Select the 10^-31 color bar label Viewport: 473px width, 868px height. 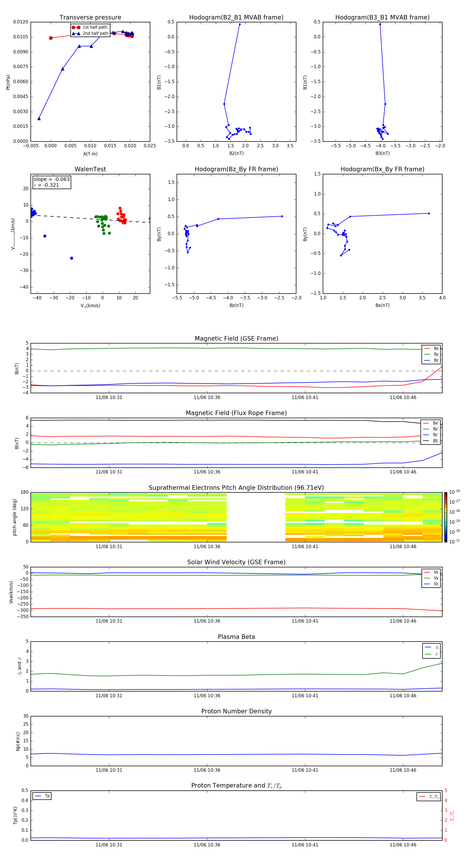point(455,542)
